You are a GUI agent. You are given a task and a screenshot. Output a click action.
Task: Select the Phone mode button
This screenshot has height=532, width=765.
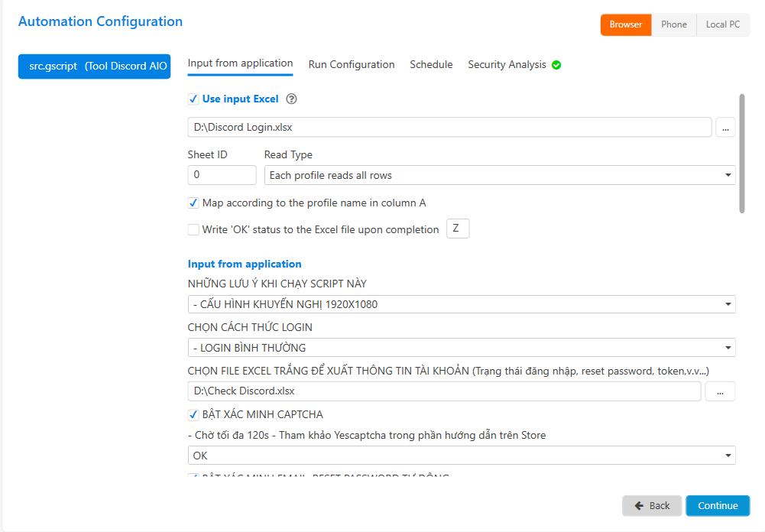tap(673, 24)
